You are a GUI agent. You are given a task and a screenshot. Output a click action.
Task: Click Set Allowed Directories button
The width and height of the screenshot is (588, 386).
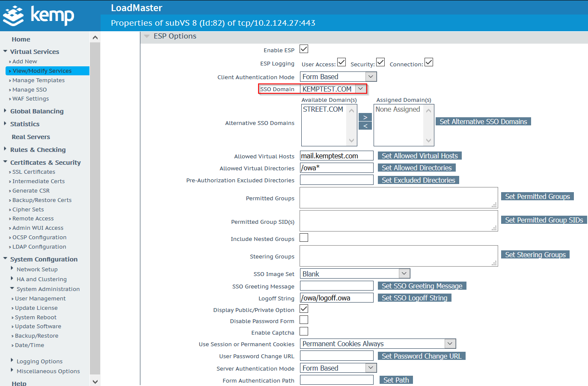417,168
